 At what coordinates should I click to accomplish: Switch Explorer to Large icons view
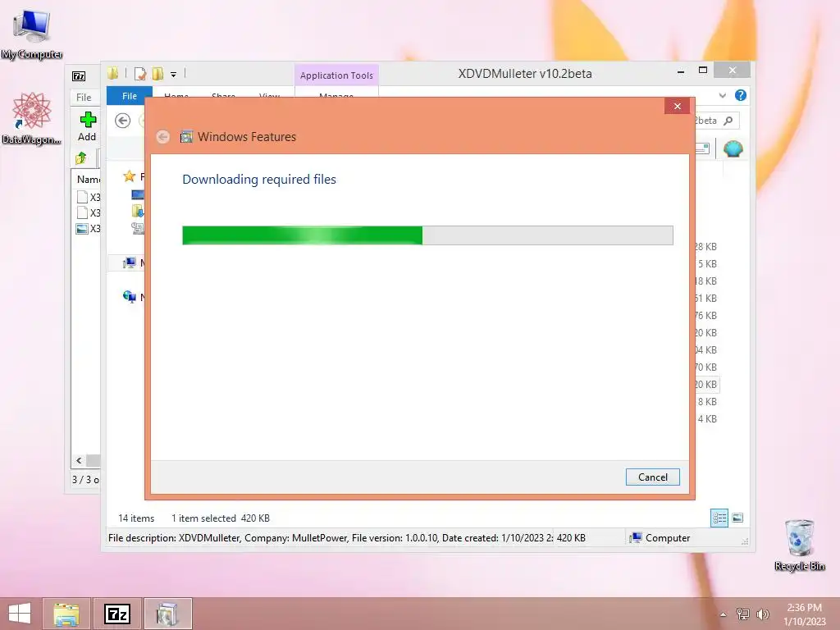coord(737,518)
